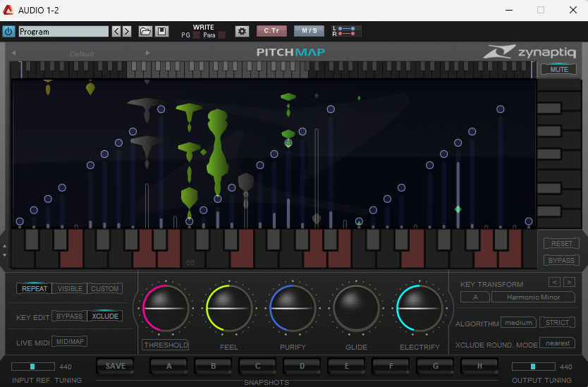This screenshot has height=387, width=588.
Task: Select KEY EDIT BYPASS mode
Action: [69, 316]
